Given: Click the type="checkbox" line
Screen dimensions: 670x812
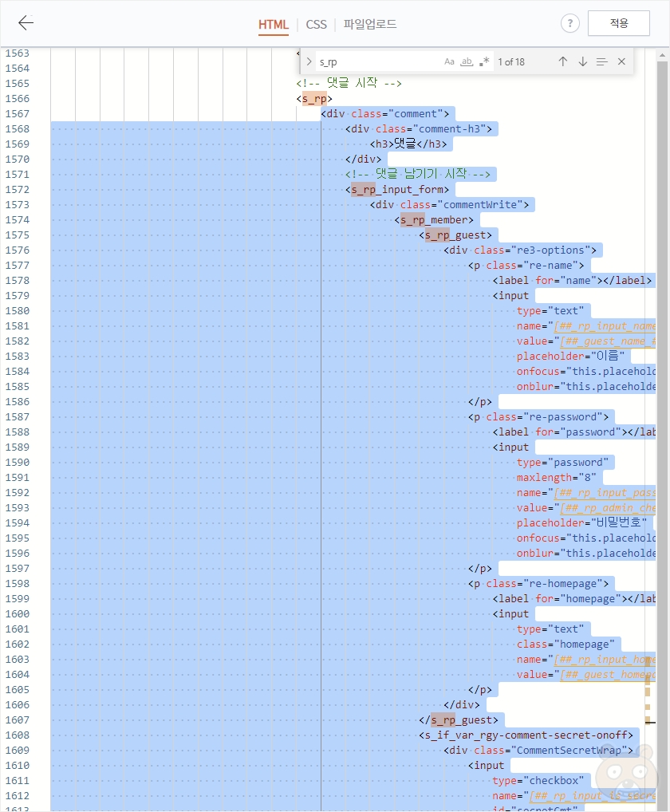Looking at the screenshot, I should pyautogui.click(x=538, y=780).
